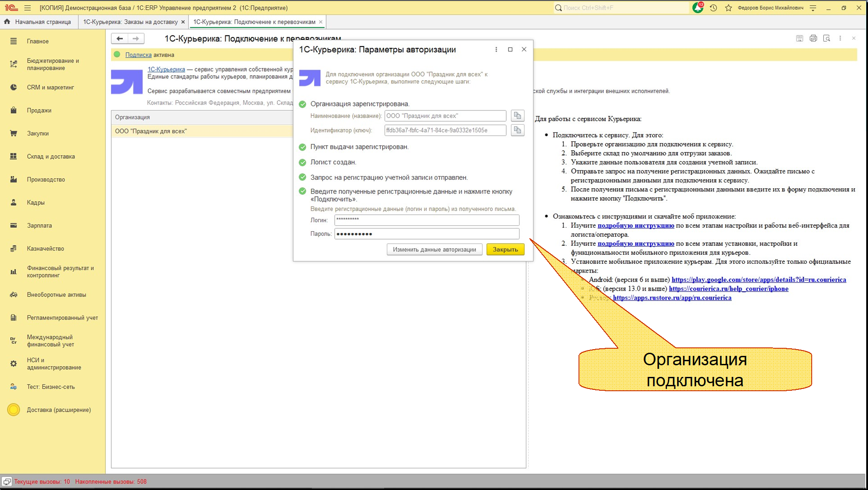Open the main hamburger menu icon

pos(28,8)
